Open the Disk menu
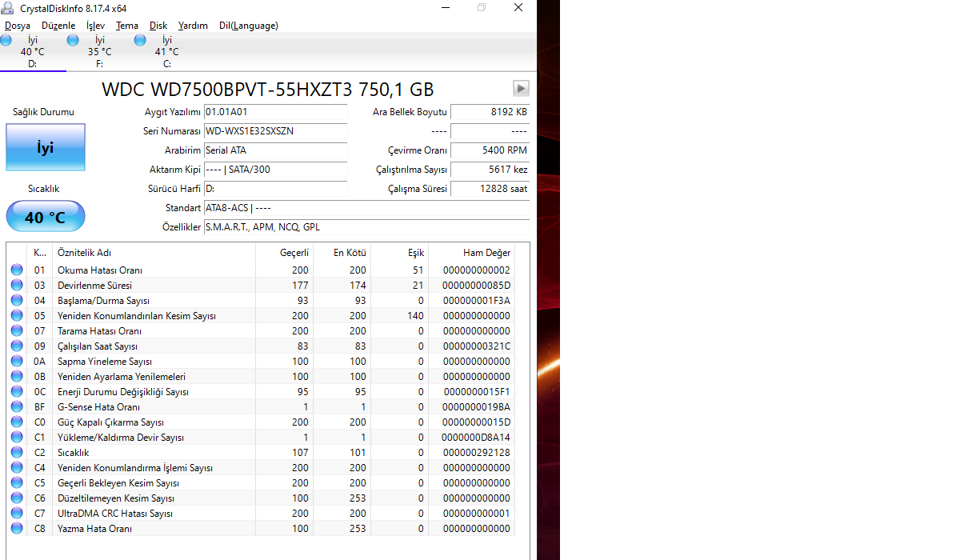The width and height of the screenshot is (956, 560). 158,26
